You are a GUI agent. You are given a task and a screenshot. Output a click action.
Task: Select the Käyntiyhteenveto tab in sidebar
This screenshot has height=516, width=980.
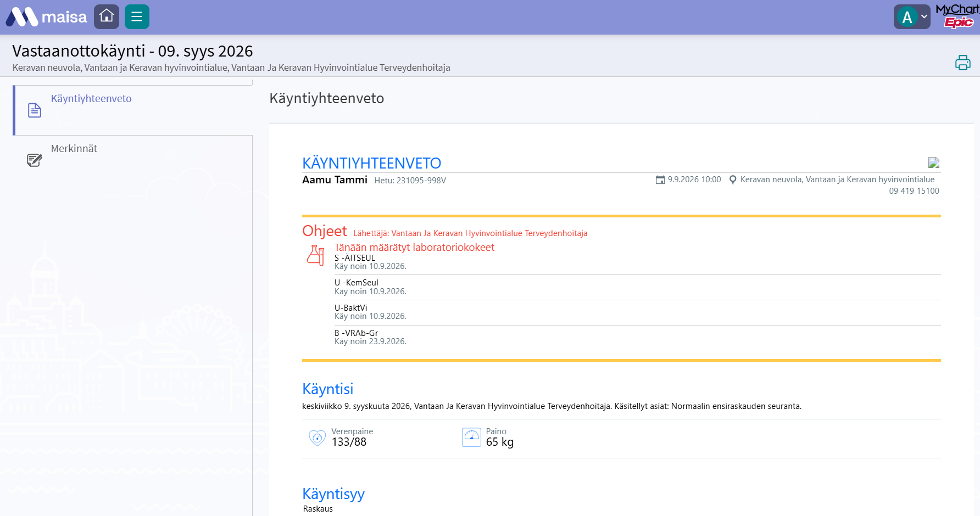[133, 110]
